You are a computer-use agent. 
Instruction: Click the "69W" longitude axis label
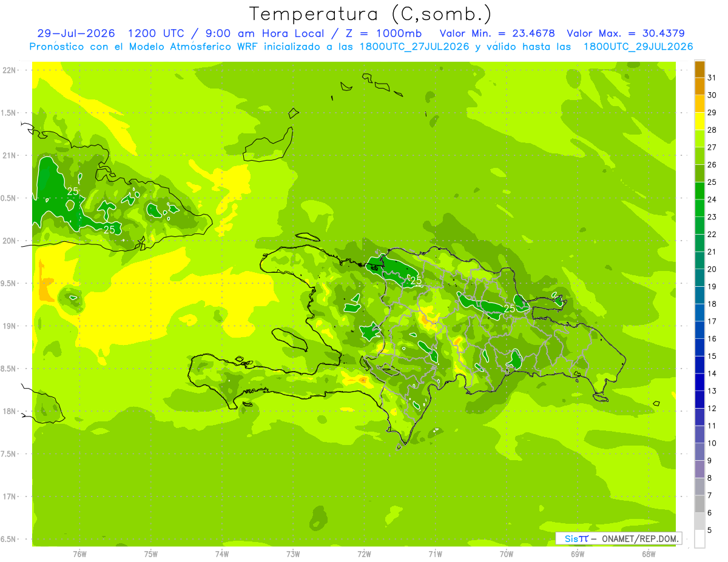point(578,554)
